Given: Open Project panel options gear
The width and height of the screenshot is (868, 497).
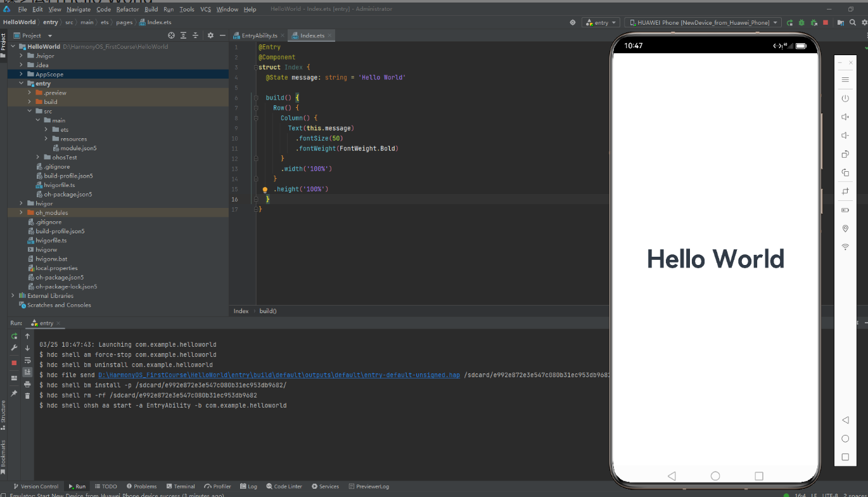Looking at the screenshot, I should (x=210, y=35).
